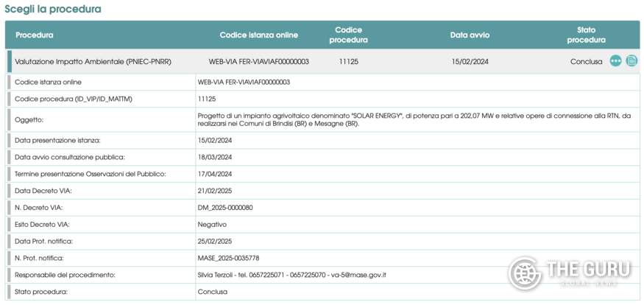Click the Data Decreto VIA date 21/02/2025

click(215, 190)
